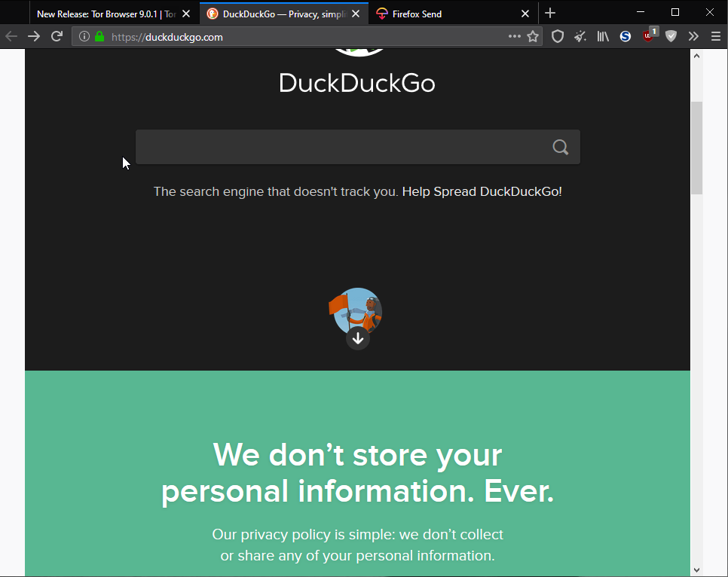Click the DuckDuckGo logo text
The image size is (728, 577).
point(357,83)
